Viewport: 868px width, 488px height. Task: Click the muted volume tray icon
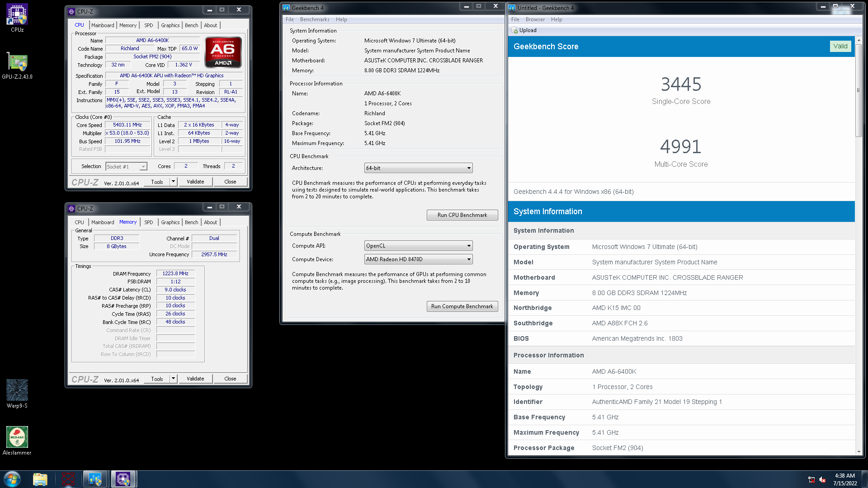pyautogui.click(x=822, y=479)
